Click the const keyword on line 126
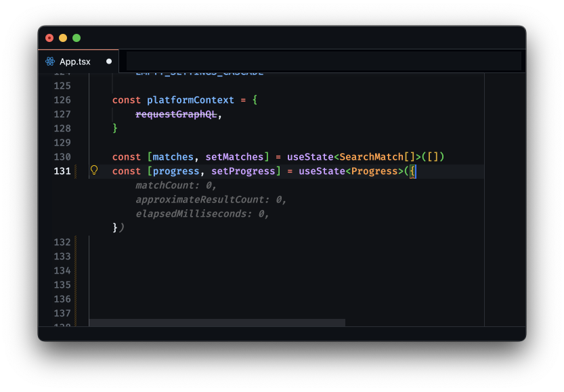564x392 pixels. coord(127,100)
